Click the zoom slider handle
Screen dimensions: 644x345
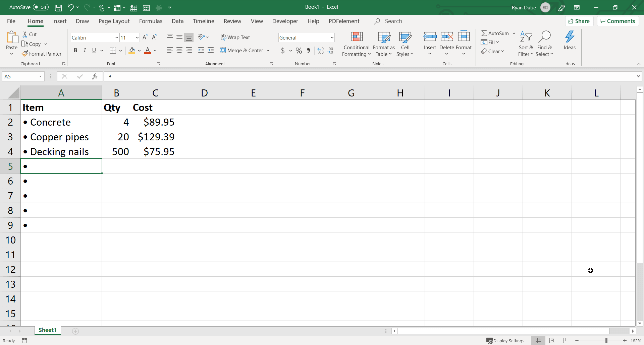coord(606,341)
